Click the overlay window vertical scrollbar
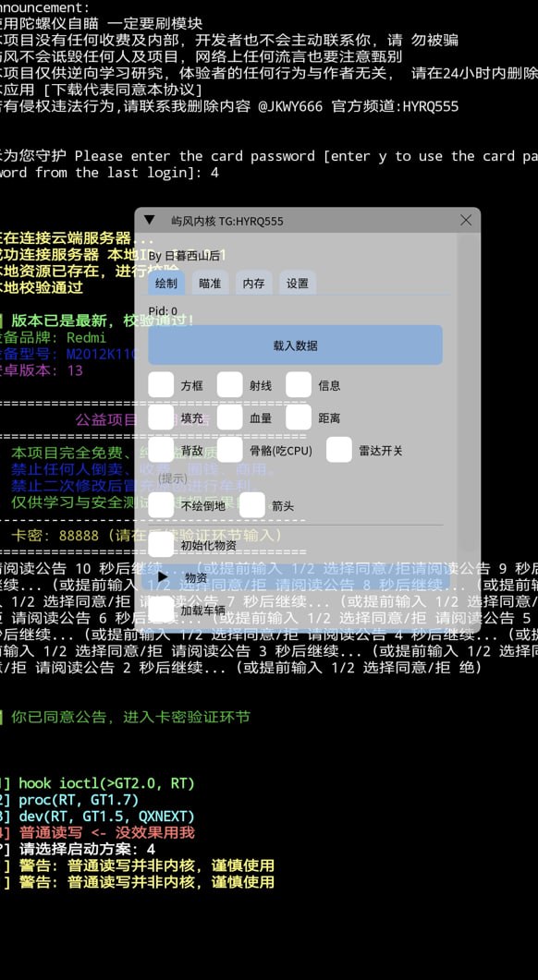This screenshot has height=980, width=538. tap(467, 393)
